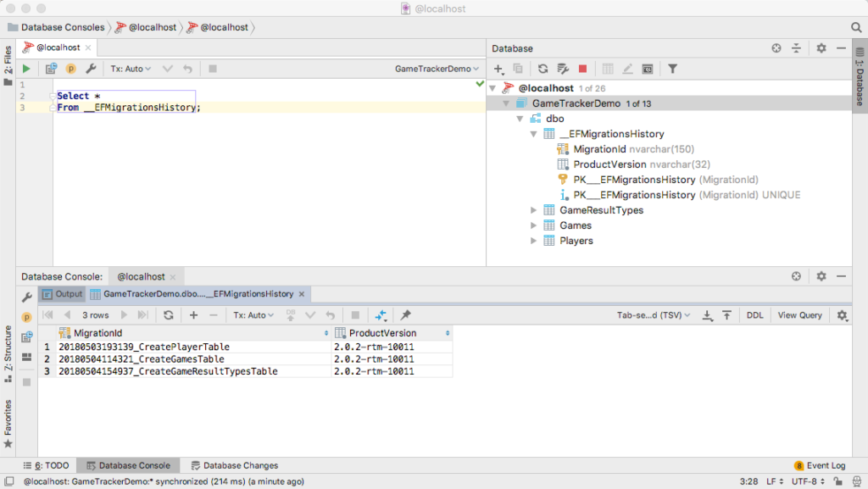Export result data using download arrow icon

coord(709,314)
